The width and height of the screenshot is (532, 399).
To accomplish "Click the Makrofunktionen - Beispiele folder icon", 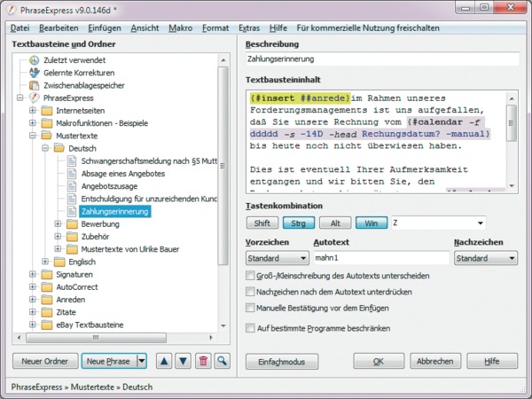I will click(47, 123).
